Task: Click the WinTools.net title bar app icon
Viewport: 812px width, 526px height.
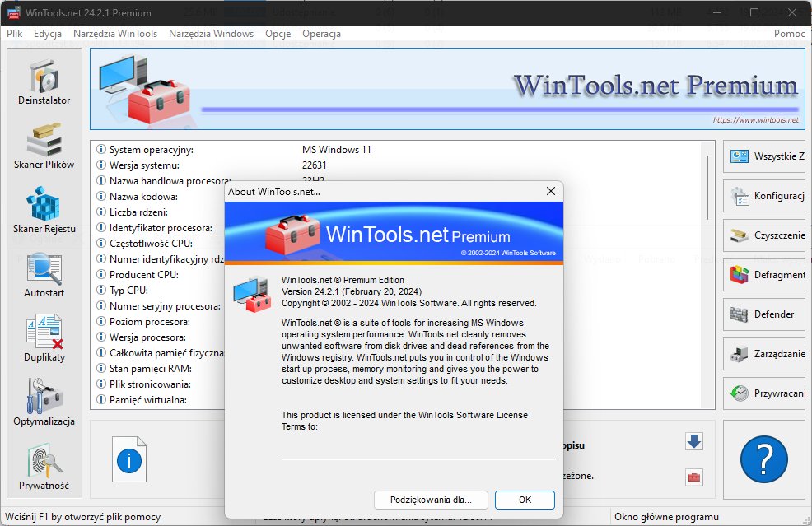Action: (x=13, y=12)
